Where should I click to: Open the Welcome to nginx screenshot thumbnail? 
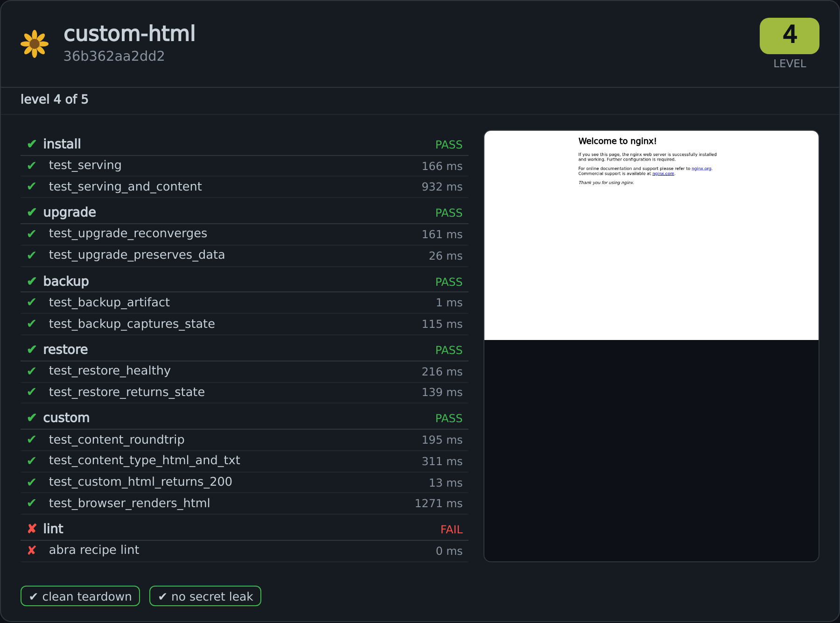[651, 235]
